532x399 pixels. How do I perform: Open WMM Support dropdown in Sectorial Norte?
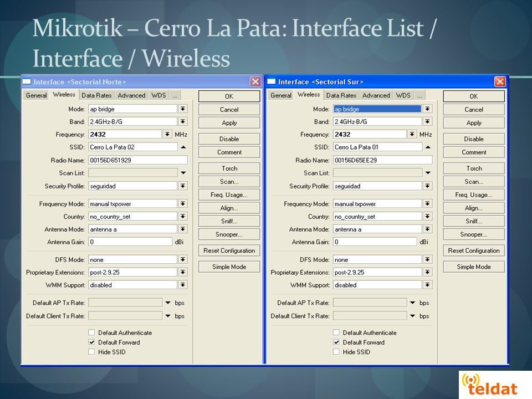(183, 285)
